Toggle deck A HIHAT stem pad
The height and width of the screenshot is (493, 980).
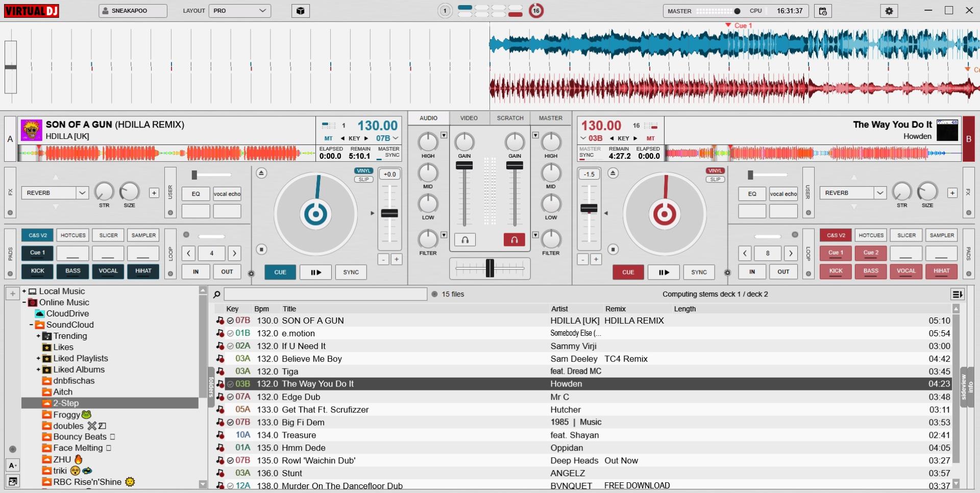(x=143, y=272)
